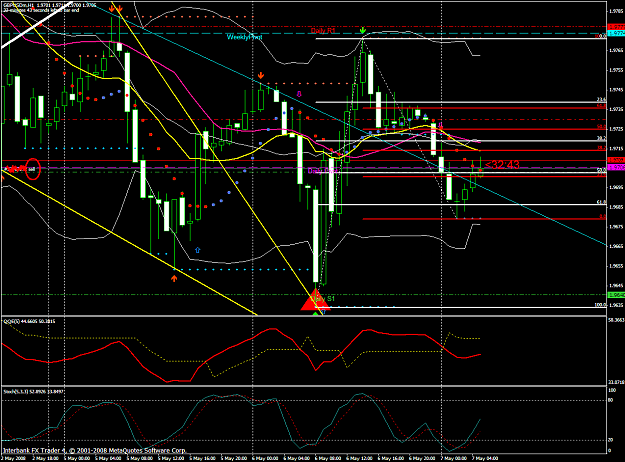The height and width of the screenshot is (462, 625).
Task: Click the 20 level on Stochastic scale
Action: click(610, 440)
